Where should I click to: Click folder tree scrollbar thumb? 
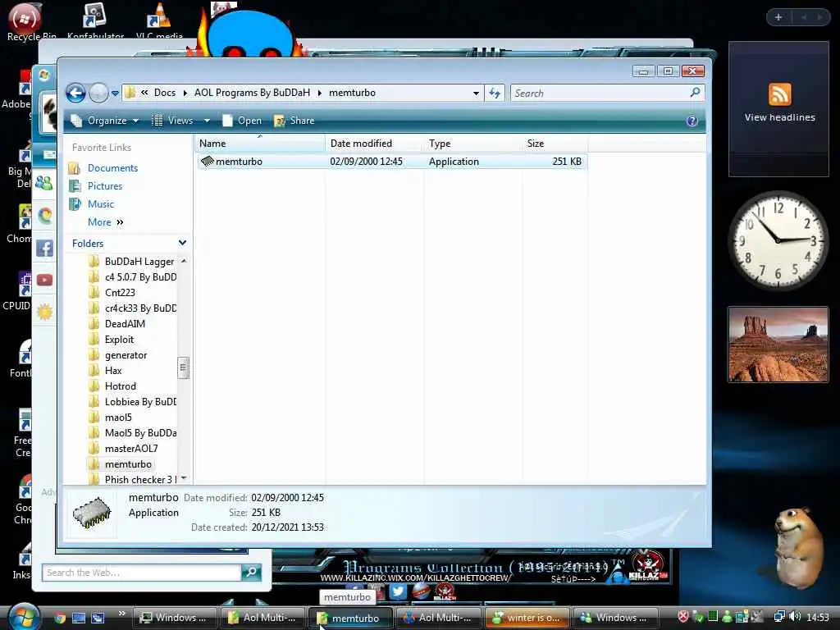coord(183,367)
